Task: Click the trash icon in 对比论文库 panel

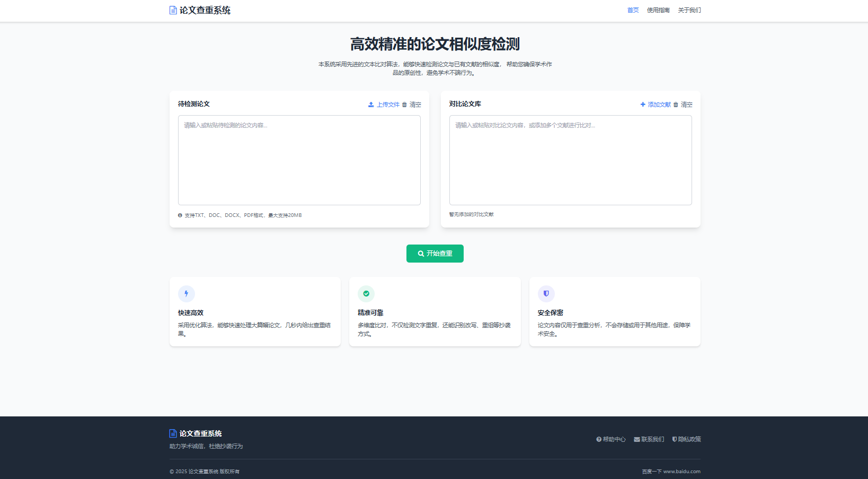Action: coord(676,104)
